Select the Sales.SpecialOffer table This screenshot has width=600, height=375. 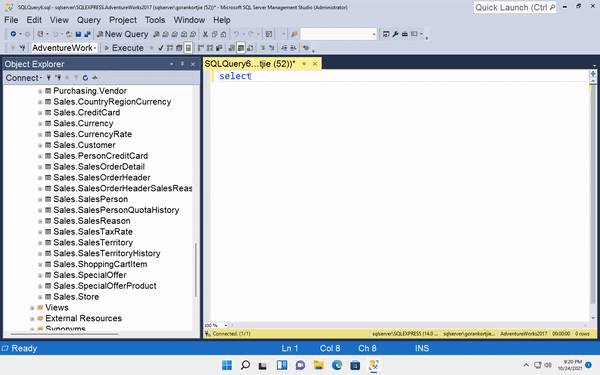point(90,275)
